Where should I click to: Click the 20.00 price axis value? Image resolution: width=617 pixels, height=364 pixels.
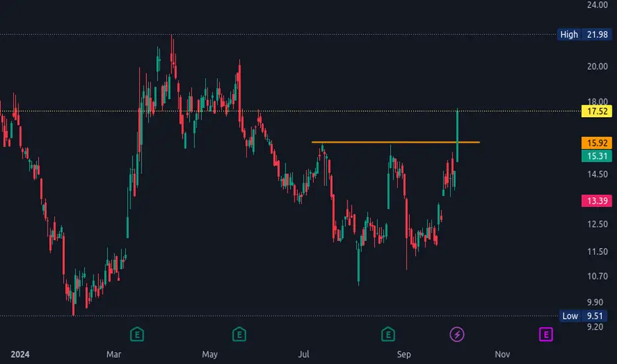click(597, 66)
